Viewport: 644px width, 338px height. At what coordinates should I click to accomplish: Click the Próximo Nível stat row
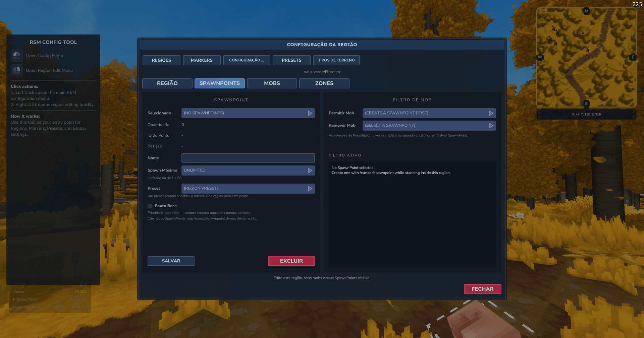50,299
